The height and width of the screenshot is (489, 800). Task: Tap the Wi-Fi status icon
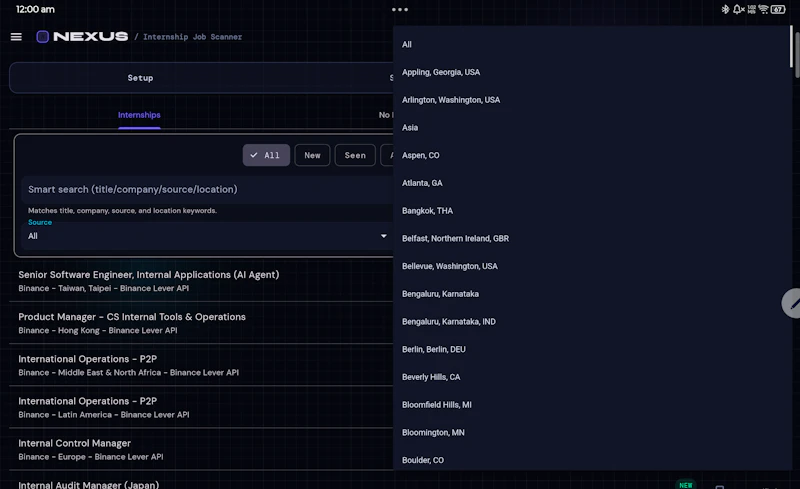tap(763, 9)
